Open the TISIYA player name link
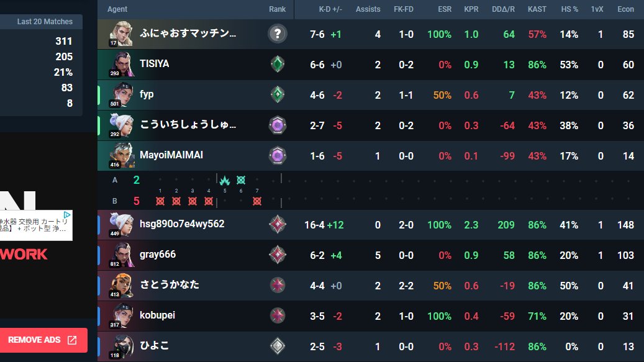Screen dimensions: 644x362 click(155, 63)
